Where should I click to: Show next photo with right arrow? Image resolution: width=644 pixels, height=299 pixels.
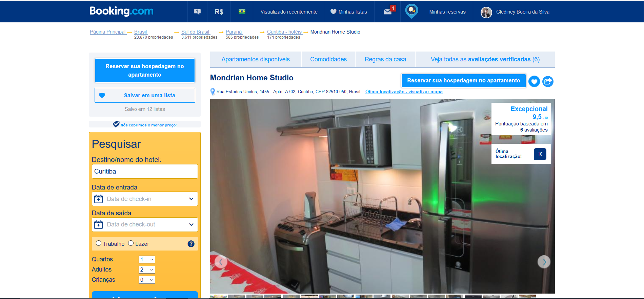(x=544, y=262)
